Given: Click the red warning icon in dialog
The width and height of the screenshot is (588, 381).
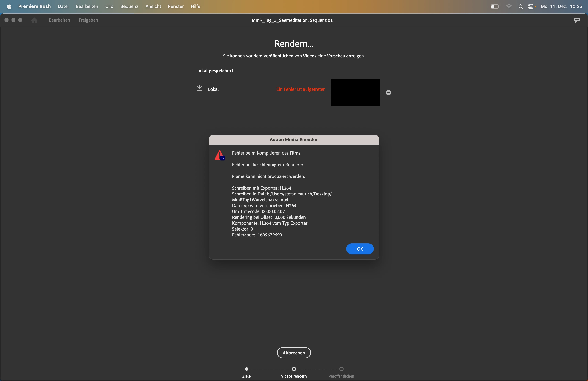Looking at the screenshot, I should (x=219, y=155).
